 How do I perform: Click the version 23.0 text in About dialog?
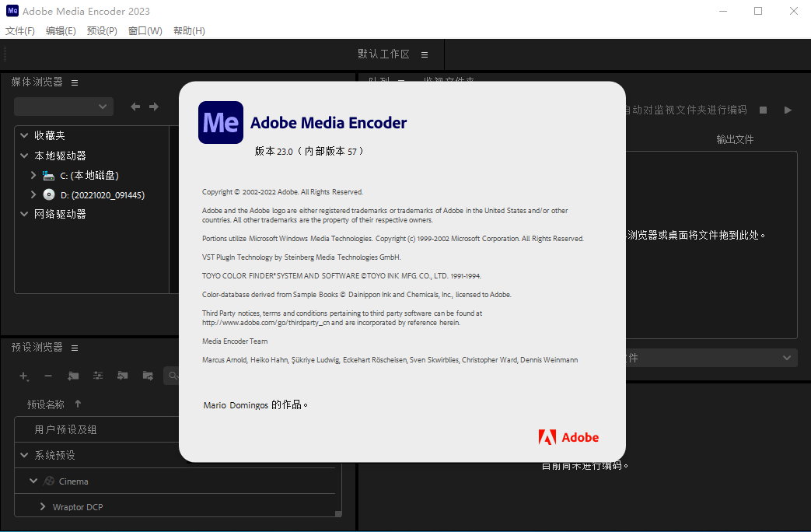point(309,151)
